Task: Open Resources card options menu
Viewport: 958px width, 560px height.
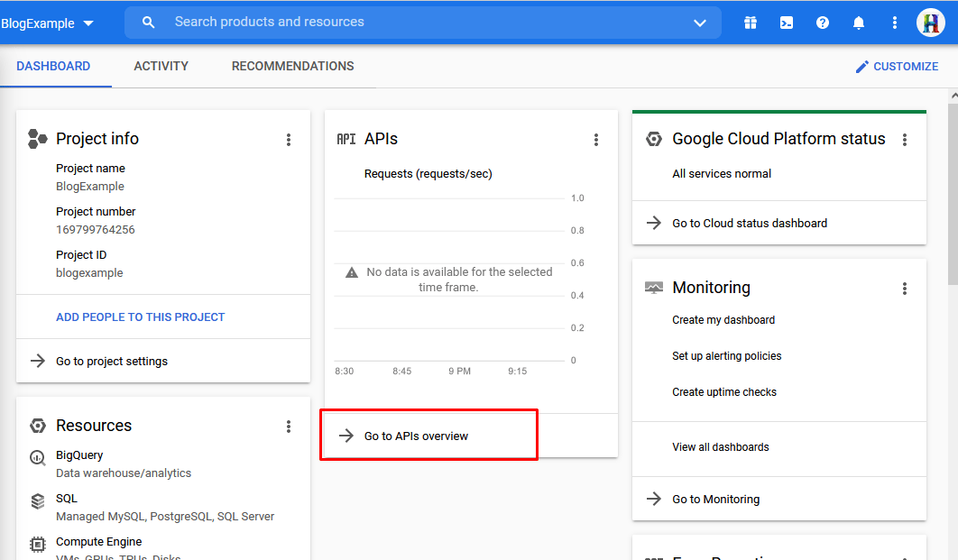Action: coord(289,427)
